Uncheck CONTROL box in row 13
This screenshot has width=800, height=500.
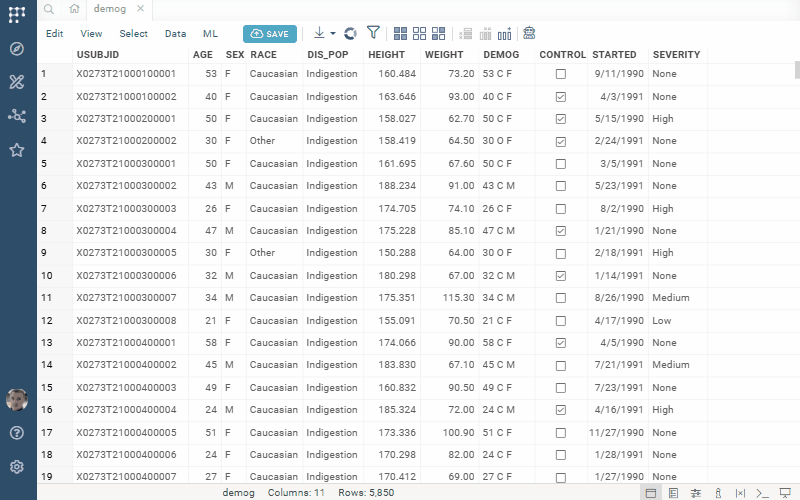(561, 343)
